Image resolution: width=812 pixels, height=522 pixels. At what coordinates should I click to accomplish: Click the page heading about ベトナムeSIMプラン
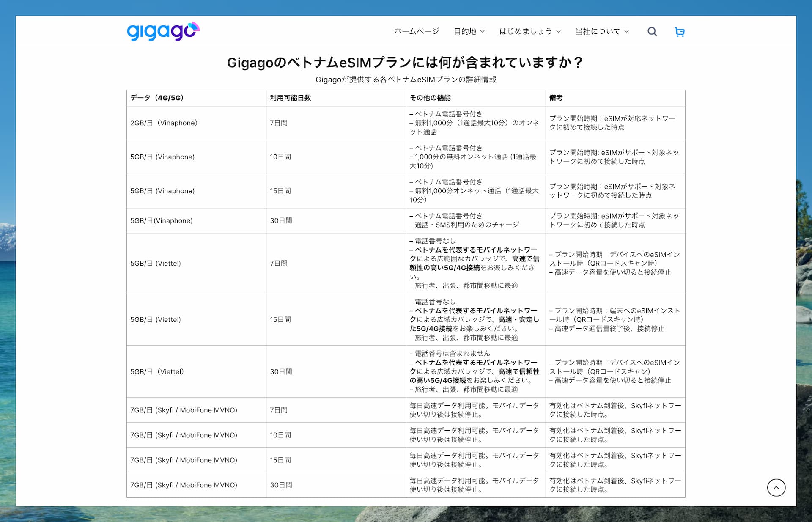[x=405, y=63]
